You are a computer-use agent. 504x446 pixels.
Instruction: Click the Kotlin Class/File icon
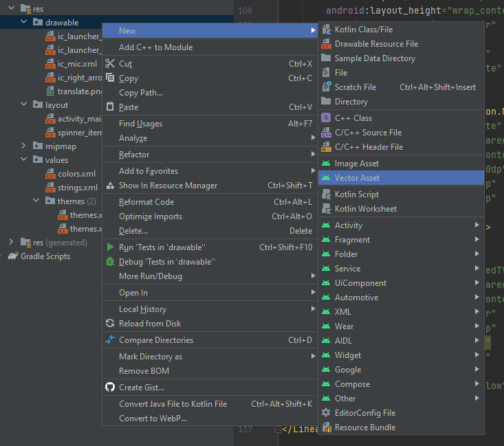[326, 30]
